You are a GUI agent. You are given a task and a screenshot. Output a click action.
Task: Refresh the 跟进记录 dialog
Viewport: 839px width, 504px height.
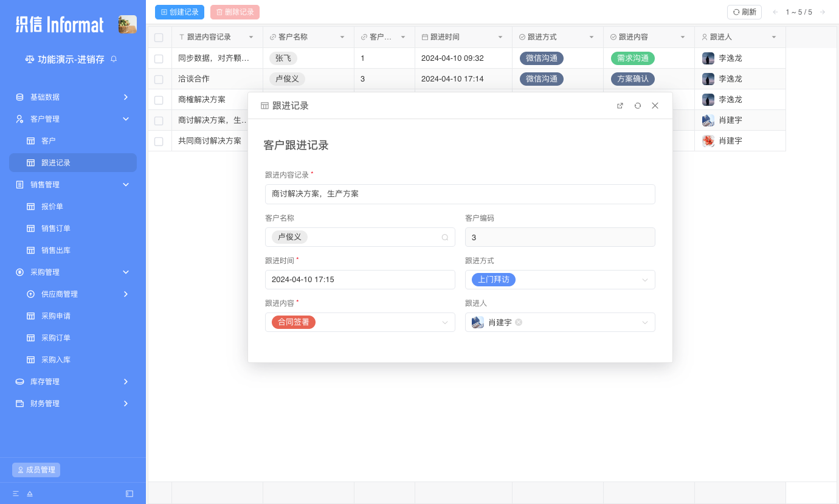click(x=637, y=105)
